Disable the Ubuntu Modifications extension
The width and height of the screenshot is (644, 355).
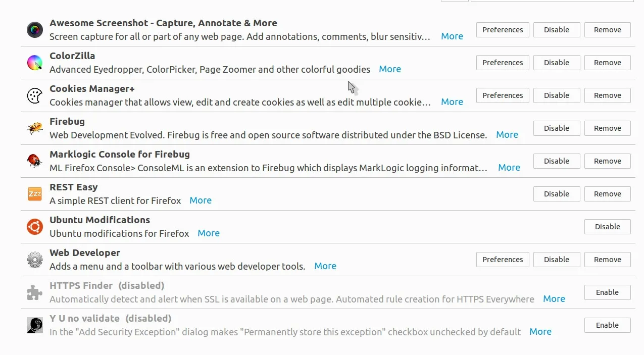click(x=607, y=227)
